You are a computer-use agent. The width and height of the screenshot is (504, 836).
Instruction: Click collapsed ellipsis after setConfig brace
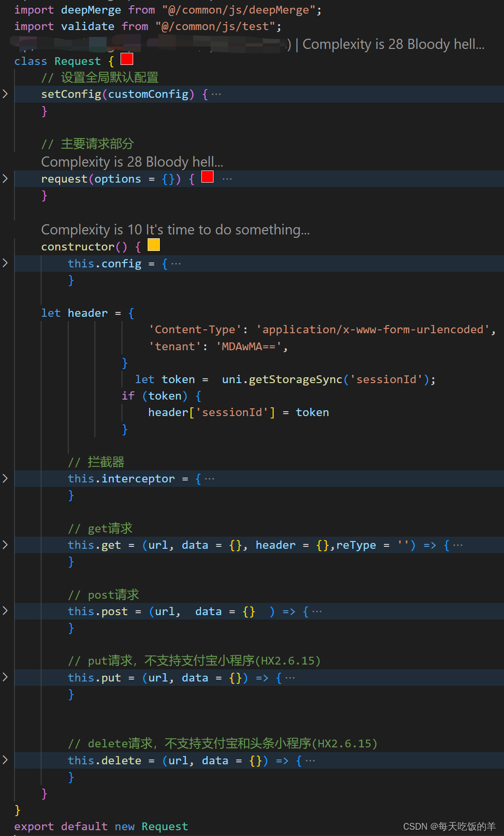pos(216,94)
